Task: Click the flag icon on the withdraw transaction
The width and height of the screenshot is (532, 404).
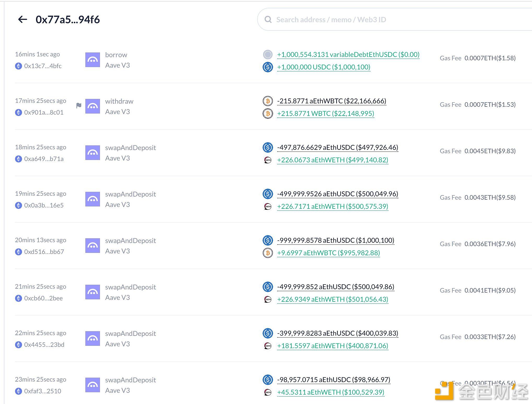Action: pos(79,105)
